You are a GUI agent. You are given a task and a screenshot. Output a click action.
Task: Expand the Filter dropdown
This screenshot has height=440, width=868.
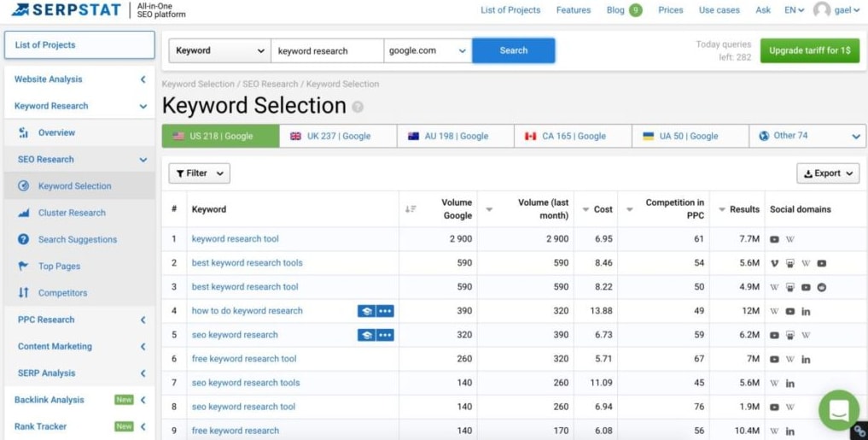[x=200, y=173]
